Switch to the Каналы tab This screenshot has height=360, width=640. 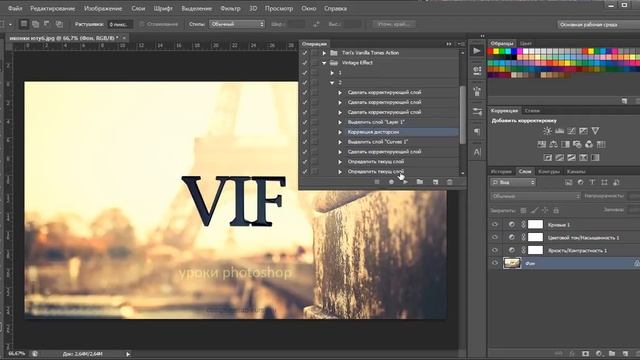(x=576, y=171)
